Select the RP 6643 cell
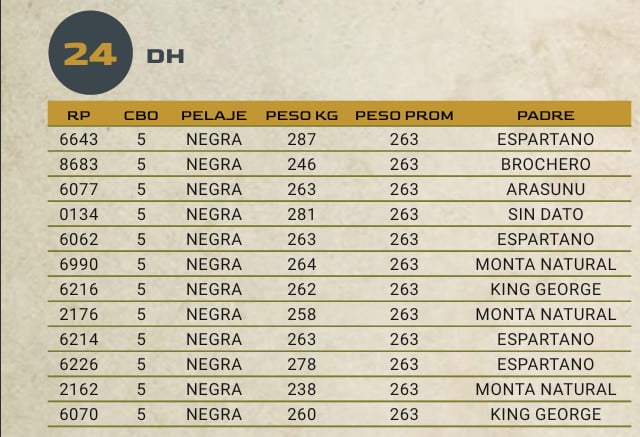This screenshot has height=437, width=640. point(79,139)
